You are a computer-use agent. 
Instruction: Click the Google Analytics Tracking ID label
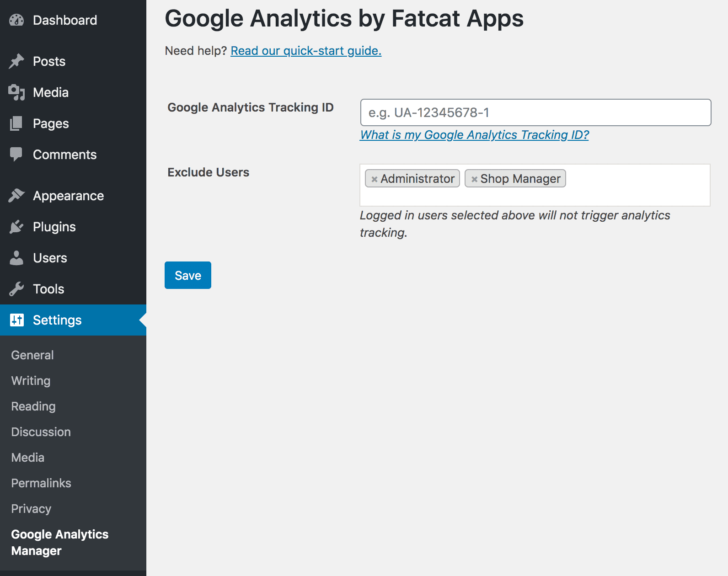[x=251, y=107]
